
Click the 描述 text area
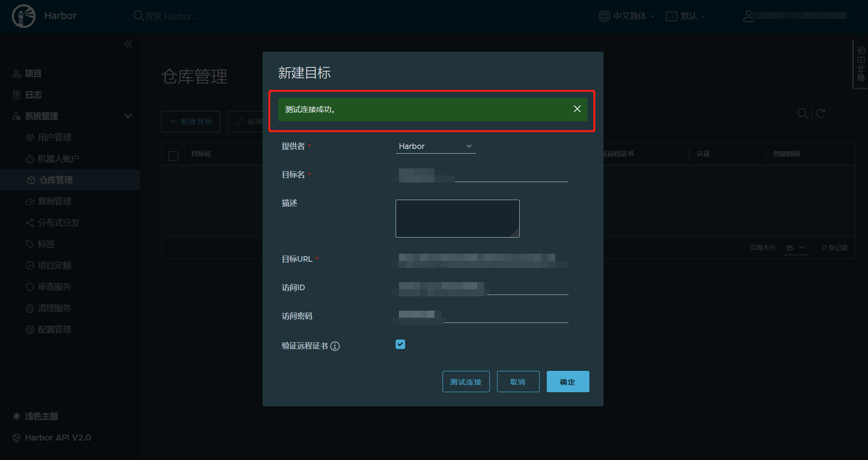pos(458,219)
